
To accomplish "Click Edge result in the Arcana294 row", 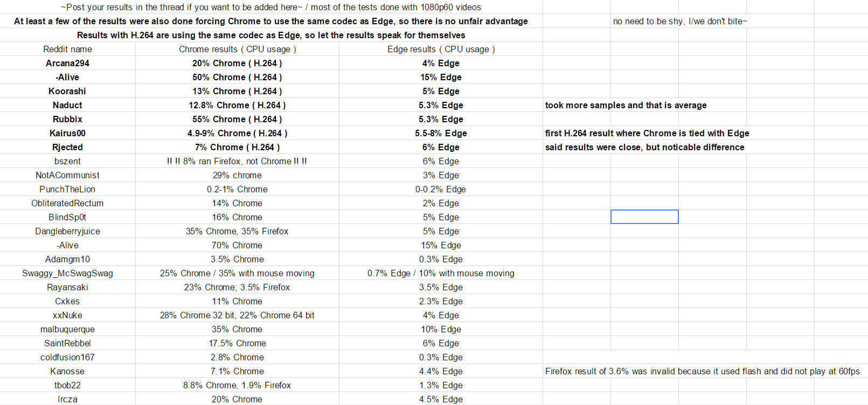I will (441, 63).
